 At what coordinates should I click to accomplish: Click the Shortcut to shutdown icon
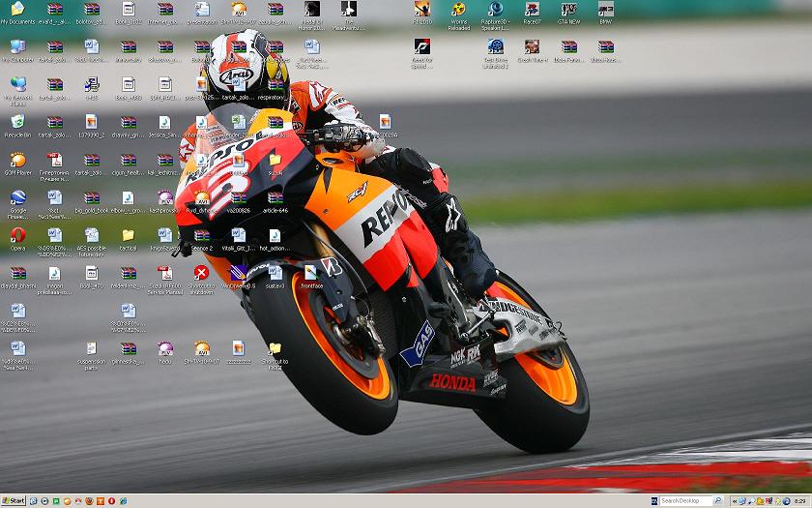201,274
